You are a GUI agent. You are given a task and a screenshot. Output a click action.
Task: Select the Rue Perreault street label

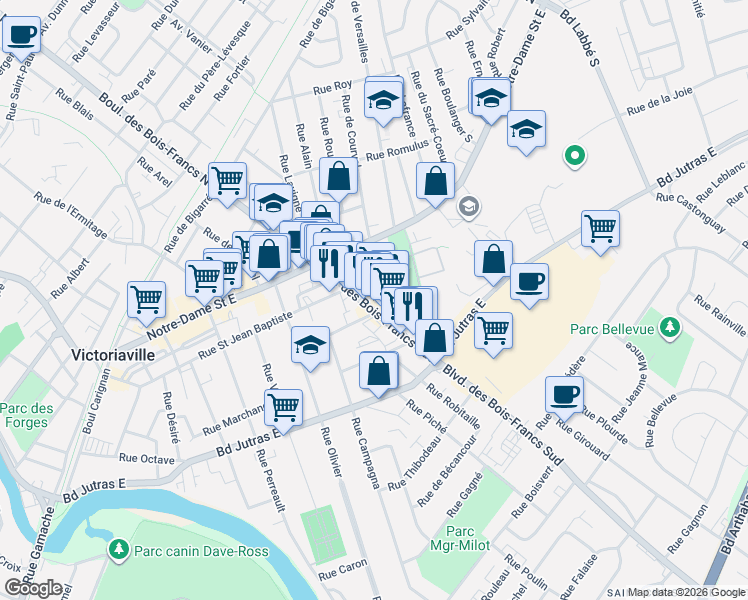click(x=270, y=481)
